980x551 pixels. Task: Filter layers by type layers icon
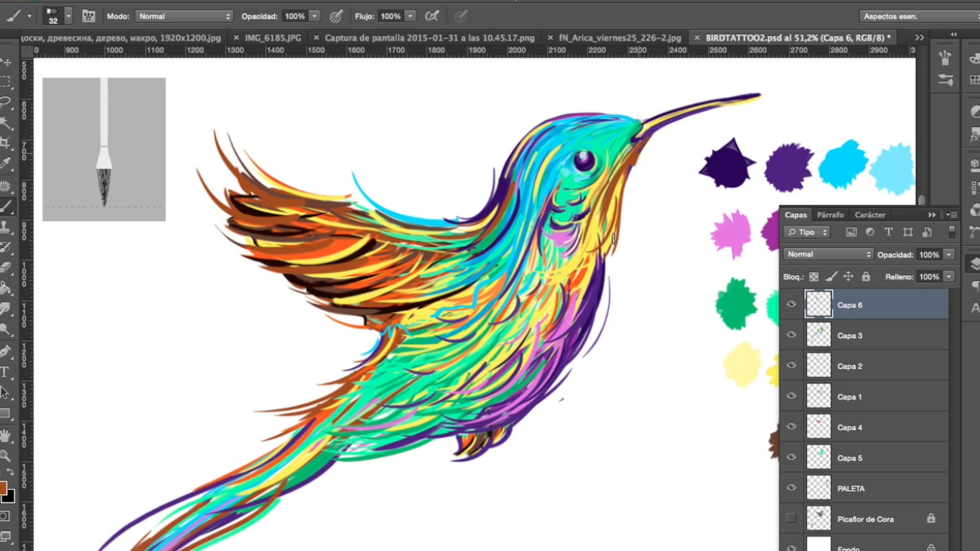point(889,232)
